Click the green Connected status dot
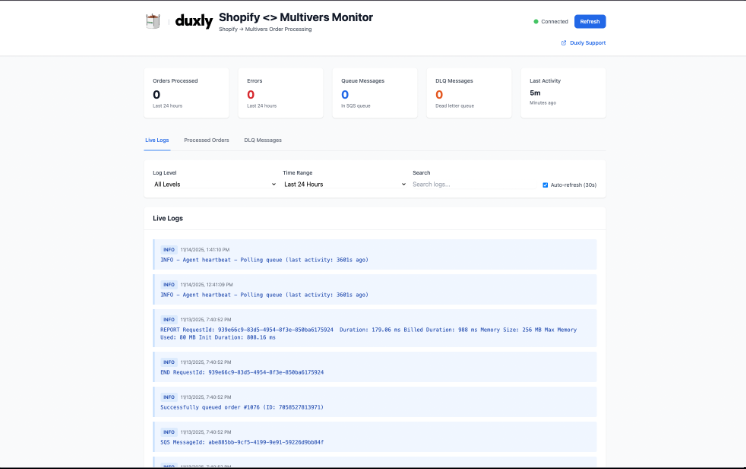 (536, 21)
